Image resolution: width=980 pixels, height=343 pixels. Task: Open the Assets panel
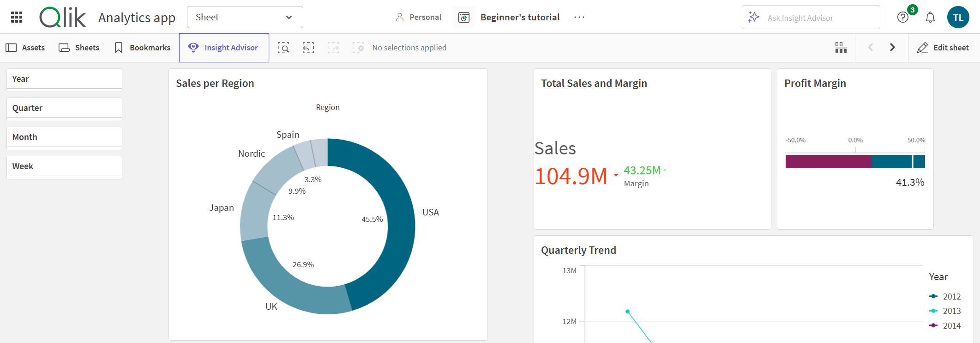(x=25, y=48)
